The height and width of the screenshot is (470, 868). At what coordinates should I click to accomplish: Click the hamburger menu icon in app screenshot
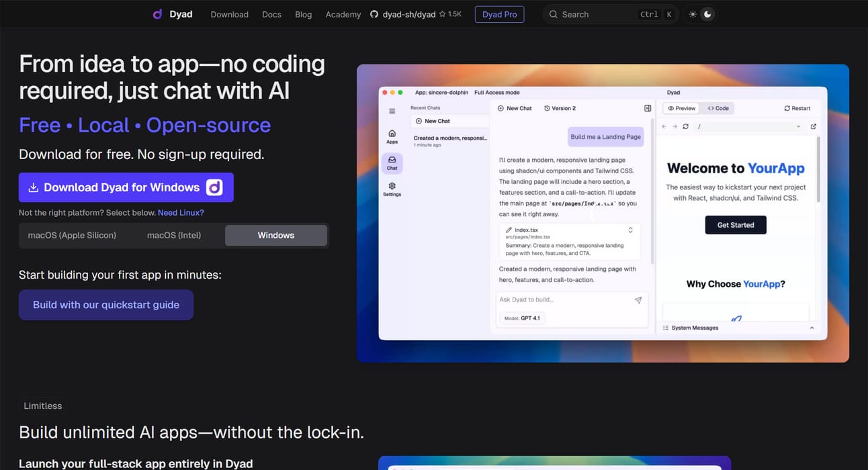[x=392, y=111]
